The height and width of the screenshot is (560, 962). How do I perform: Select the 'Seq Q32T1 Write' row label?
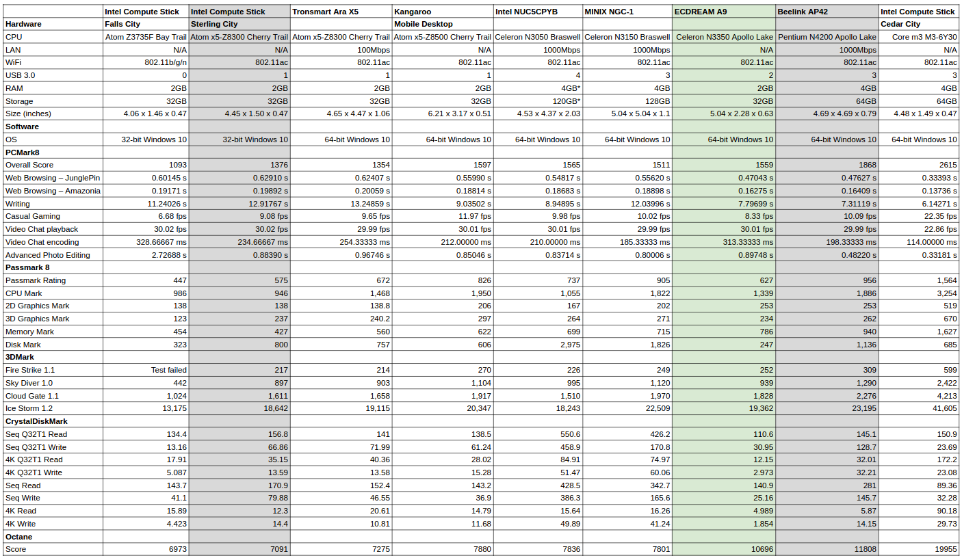coord(53,447)
